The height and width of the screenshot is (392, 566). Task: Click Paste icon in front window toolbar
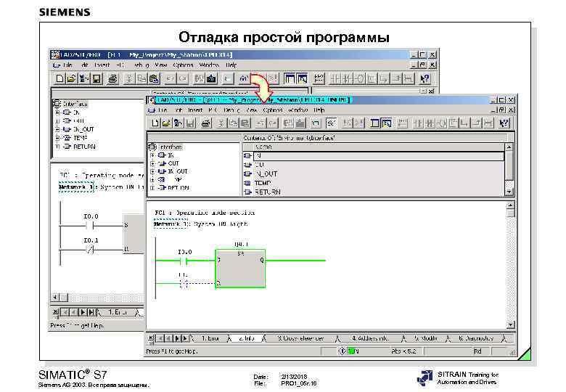point(245,123)
